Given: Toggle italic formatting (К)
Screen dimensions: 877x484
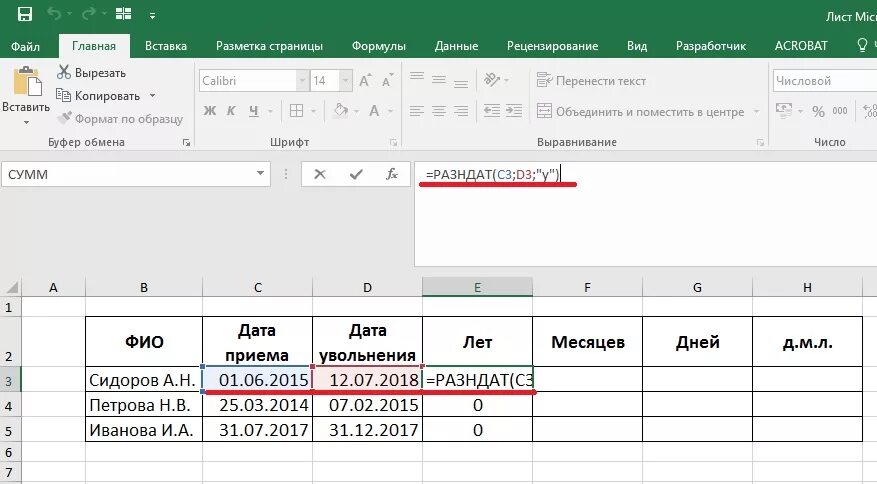Looking at the screenshot, I should click(231, 111).
